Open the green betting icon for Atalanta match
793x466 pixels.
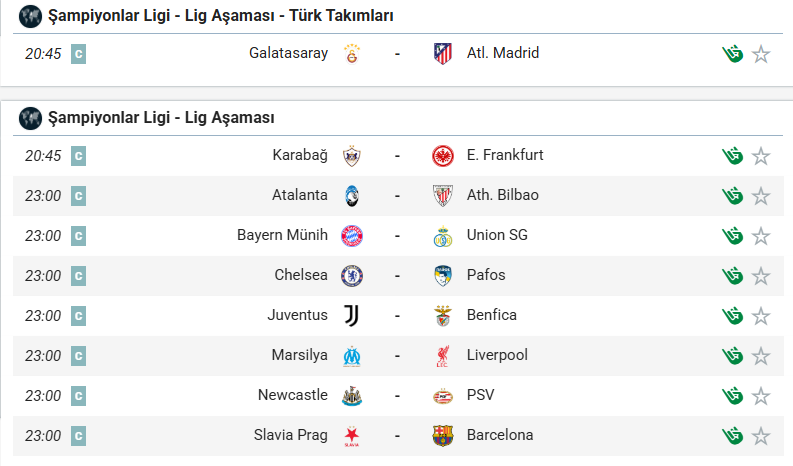733,195
